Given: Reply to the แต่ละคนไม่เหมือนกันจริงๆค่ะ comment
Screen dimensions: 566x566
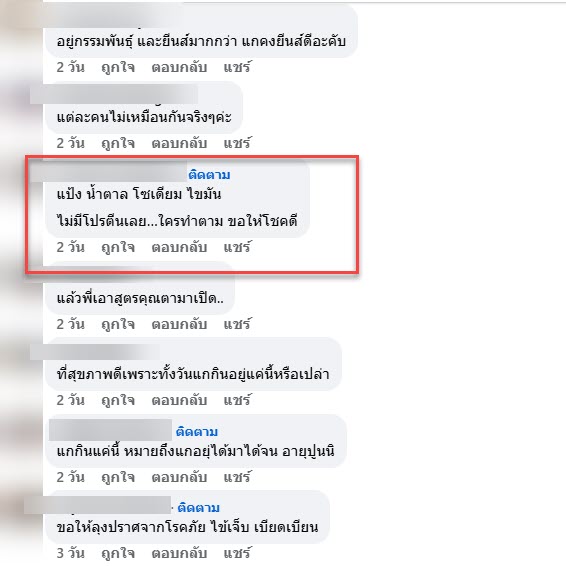Looking at the screenshot, I should point(179,144).
